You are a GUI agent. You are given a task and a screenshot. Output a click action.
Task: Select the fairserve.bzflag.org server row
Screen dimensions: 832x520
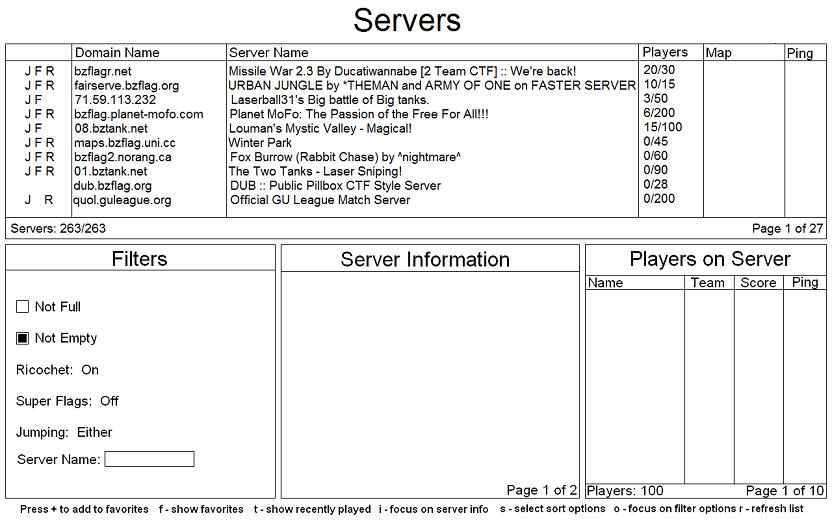pyautogui.click(x=431, y=86)
